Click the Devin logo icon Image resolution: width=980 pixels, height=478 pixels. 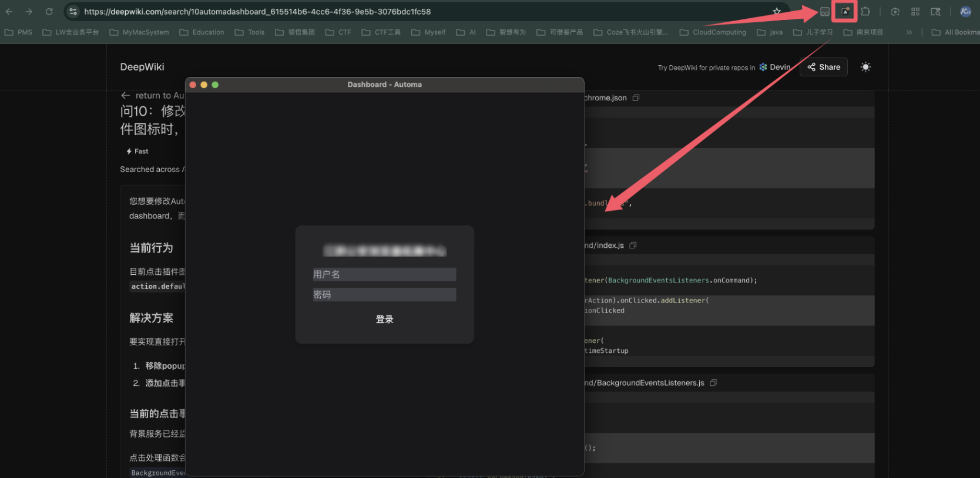click(763, 67)
